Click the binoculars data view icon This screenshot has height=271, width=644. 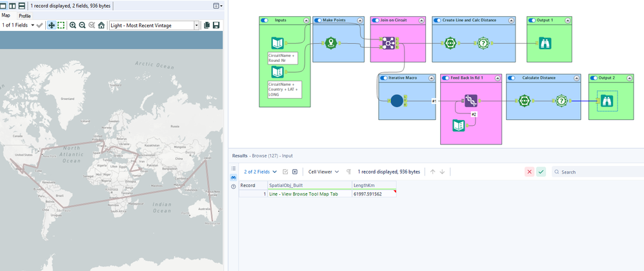[x=234, y=177]
